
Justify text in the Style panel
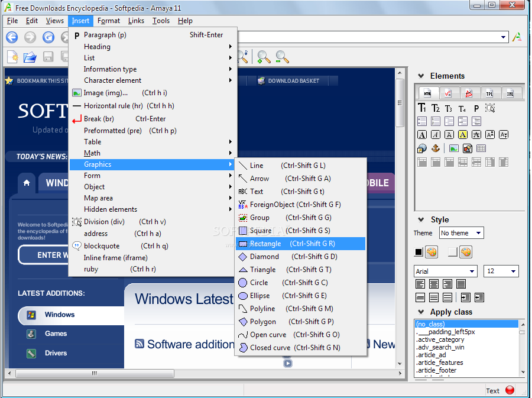[460, 284]
